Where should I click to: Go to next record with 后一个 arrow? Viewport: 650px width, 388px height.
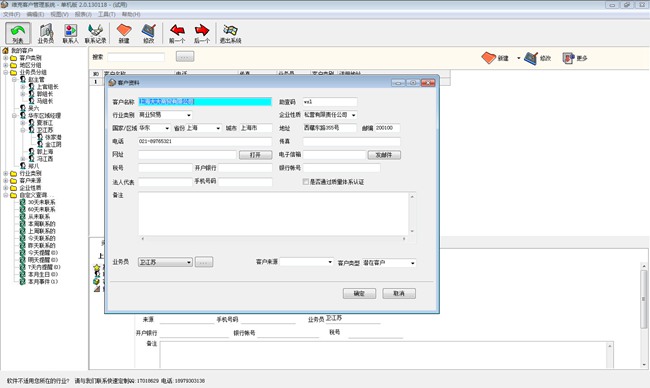(x=202, y=33)
